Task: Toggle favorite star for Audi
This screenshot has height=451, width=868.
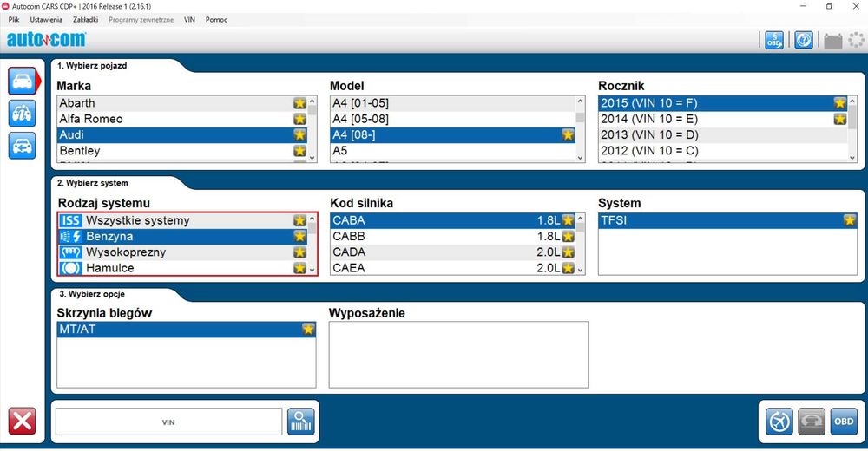Action: point(299,135)
